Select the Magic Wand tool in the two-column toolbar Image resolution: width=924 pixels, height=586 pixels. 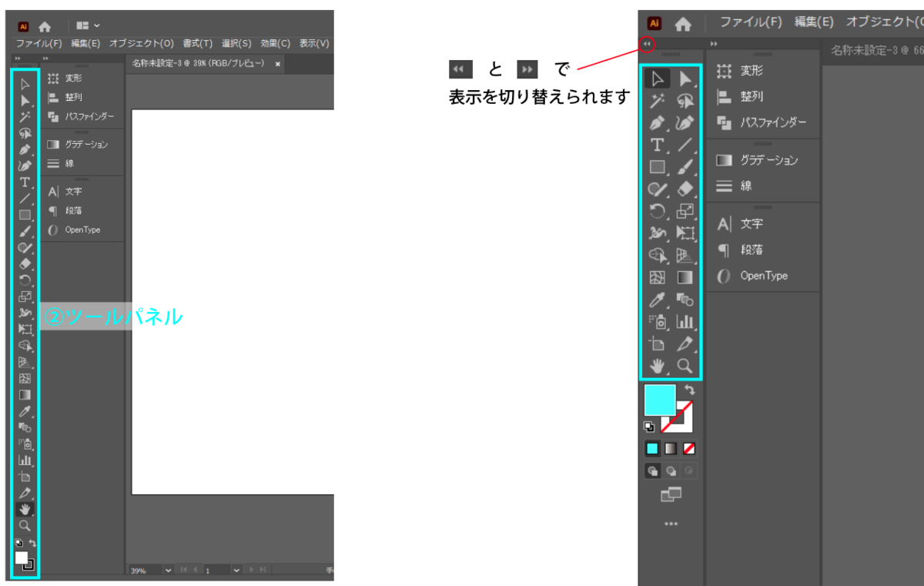click(657, 101)
